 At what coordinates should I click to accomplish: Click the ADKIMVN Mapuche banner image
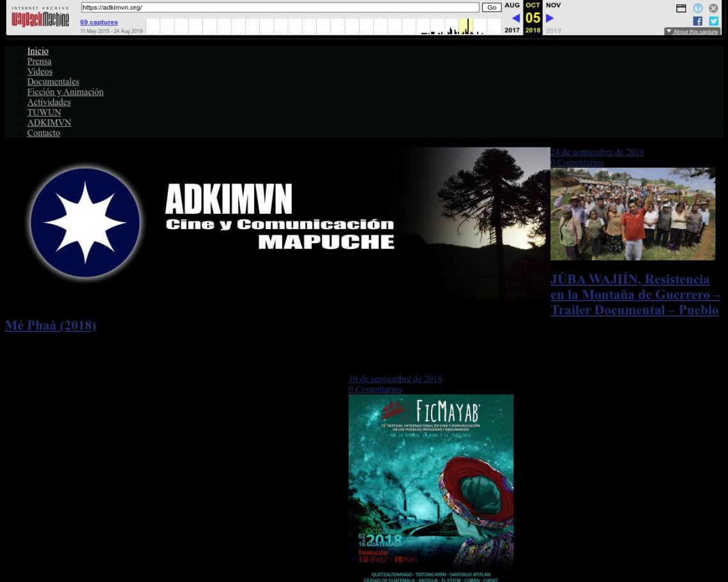click(x=278, y=224)
